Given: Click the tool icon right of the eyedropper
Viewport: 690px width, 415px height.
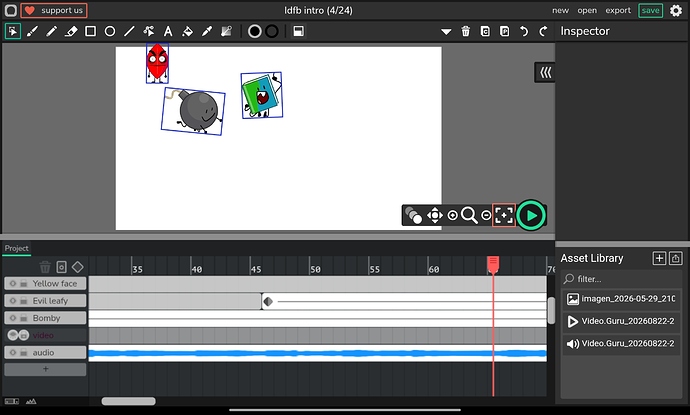Looking at the screenshot, I should (x=226, y=31).
